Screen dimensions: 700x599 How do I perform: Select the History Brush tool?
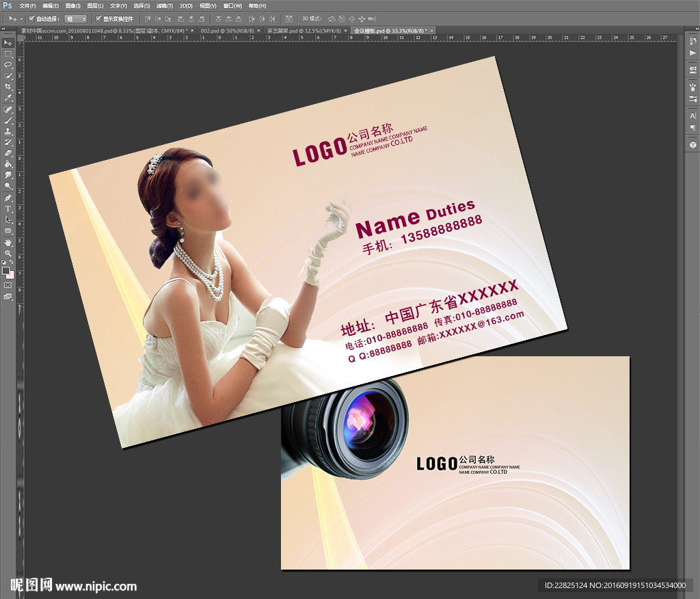[x=8, y=142]
